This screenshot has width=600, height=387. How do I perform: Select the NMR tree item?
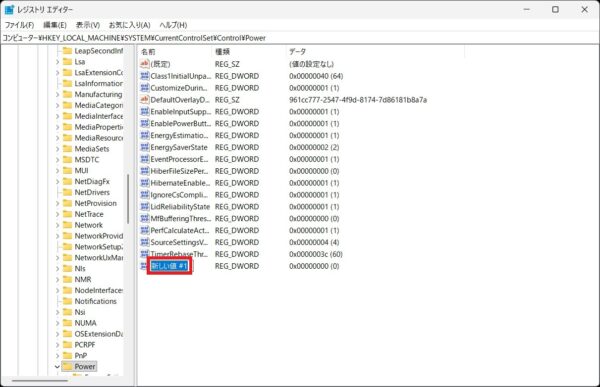(83, 279)
